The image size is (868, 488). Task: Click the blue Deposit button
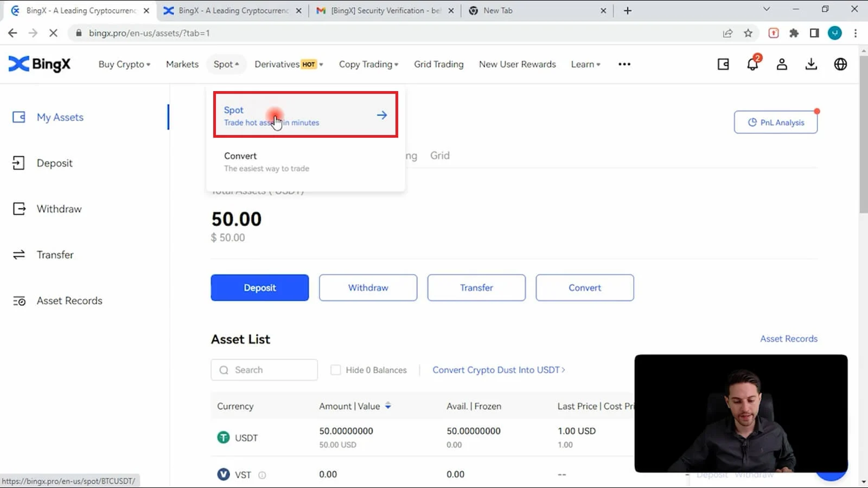click(260, 287)
